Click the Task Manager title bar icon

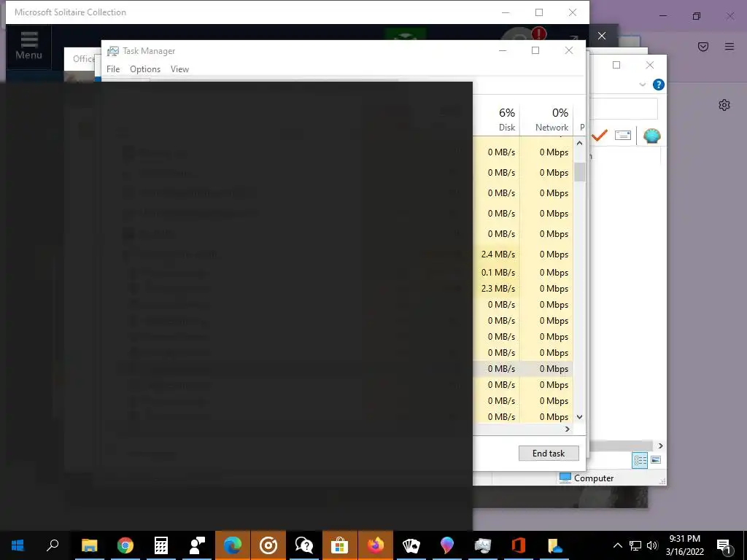coord(113,51)
